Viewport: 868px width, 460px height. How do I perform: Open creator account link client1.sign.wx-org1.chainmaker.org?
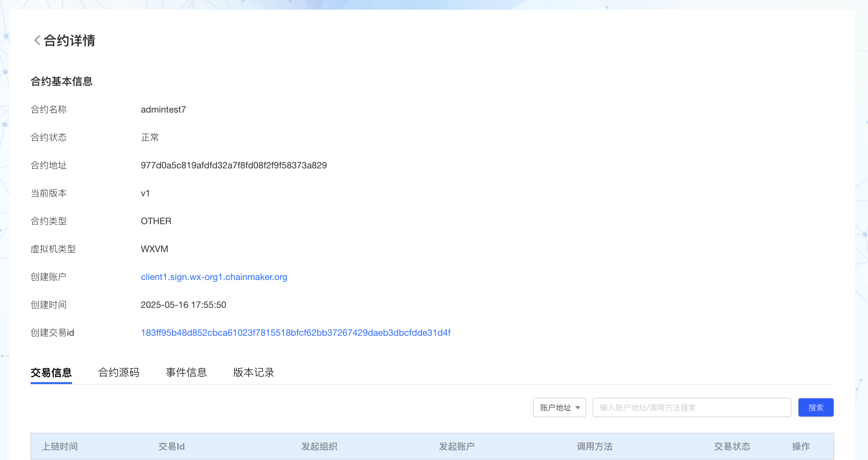click(x=214, y=277)
